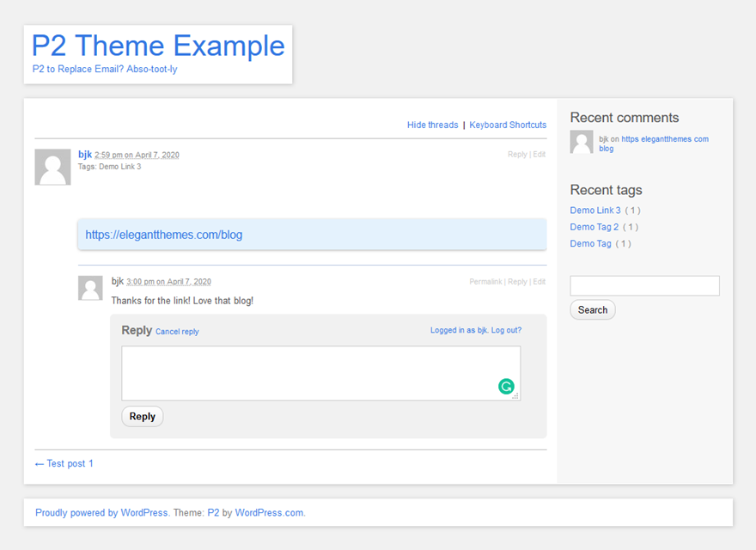The width and height of the screenshot is (756, 550).
Task: Click Edit on the main post
Action: pyautogui.click(x=540, y=155)
